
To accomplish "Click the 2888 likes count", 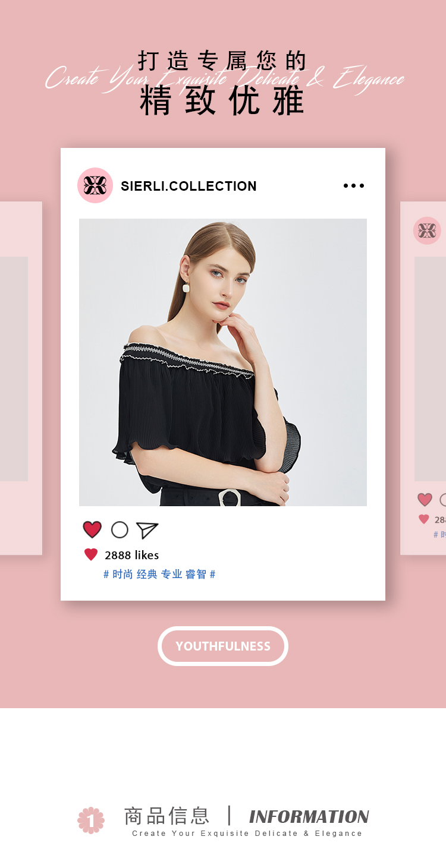I will (x=131, y=555).
